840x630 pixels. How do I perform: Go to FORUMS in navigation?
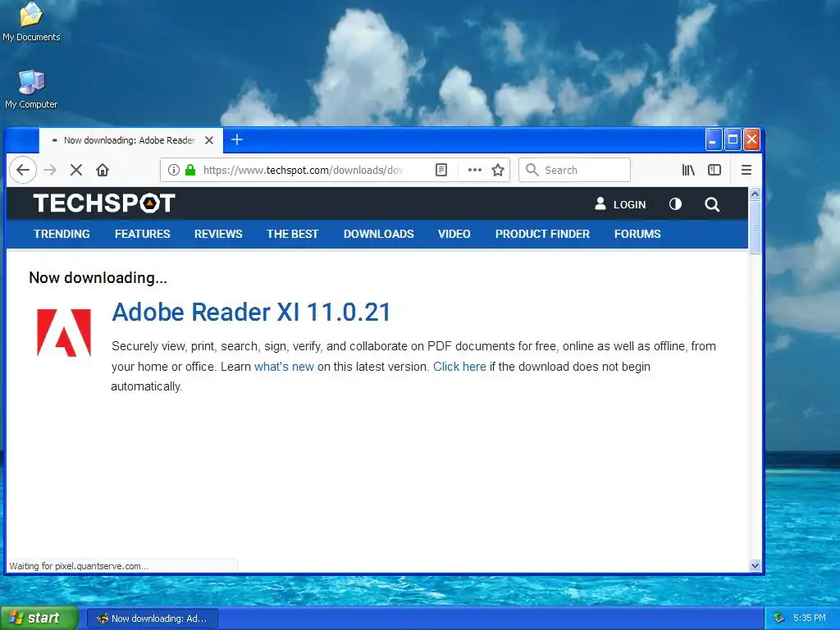637,234
